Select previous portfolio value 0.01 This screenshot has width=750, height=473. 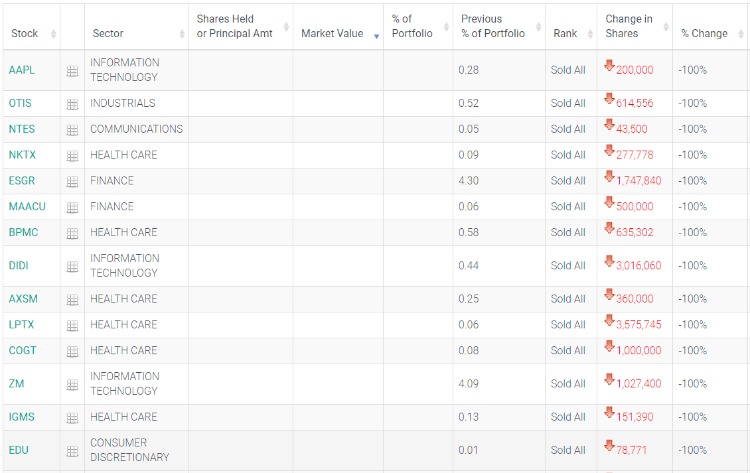[x=468, y=450]
